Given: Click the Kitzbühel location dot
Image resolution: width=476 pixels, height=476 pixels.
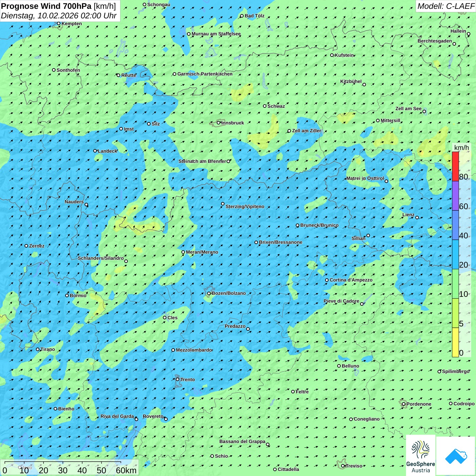Looking at the screenshot, I should click(364, 85).
